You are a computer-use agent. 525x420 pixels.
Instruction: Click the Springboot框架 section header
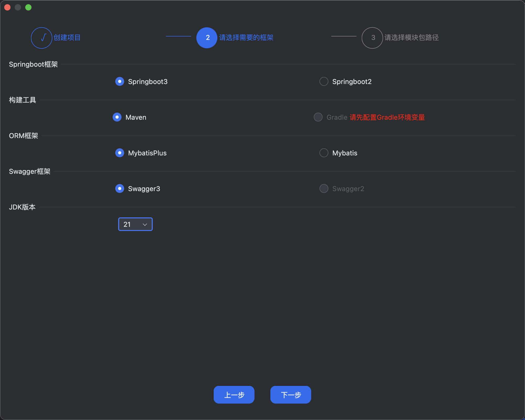(33, 64)
